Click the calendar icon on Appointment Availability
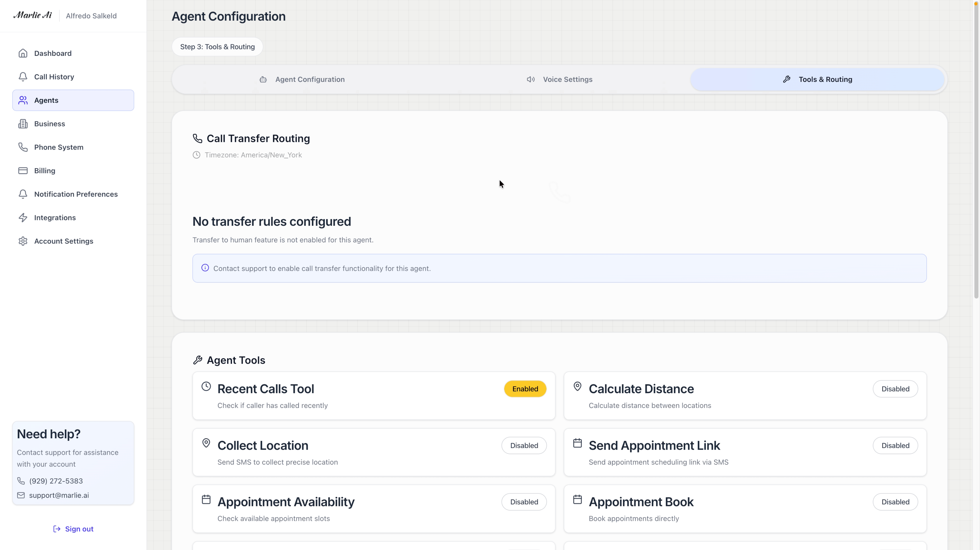The width and height of the screenshot is (980, 550). pyautogui.click(x=206, y=500)
